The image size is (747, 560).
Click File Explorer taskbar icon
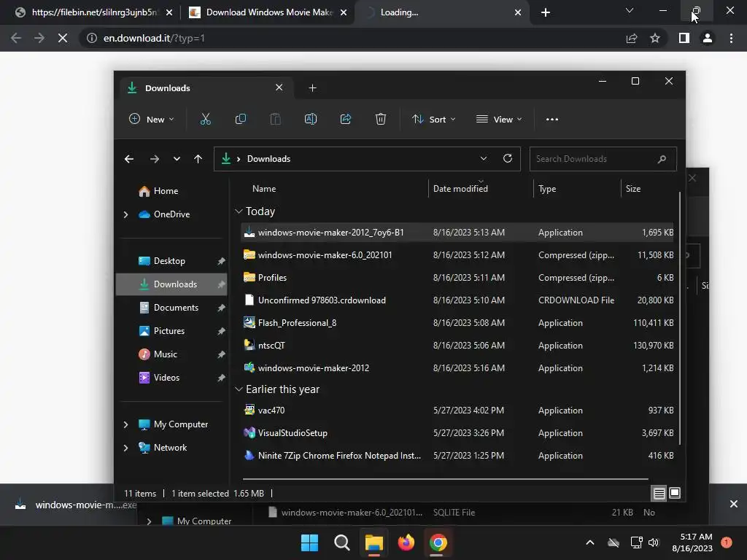point(374,542)
